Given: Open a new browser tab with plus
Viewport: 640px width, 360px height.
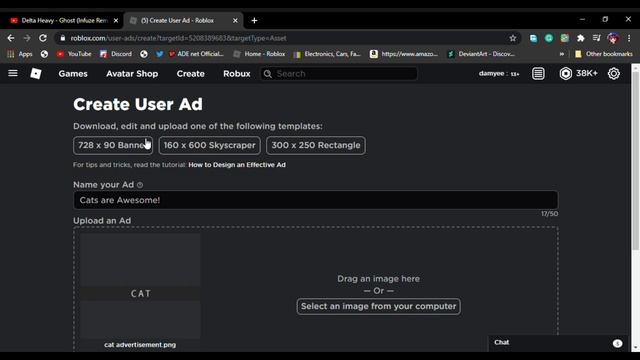Looking at the screenshot, I should click(x=254, y=20).
